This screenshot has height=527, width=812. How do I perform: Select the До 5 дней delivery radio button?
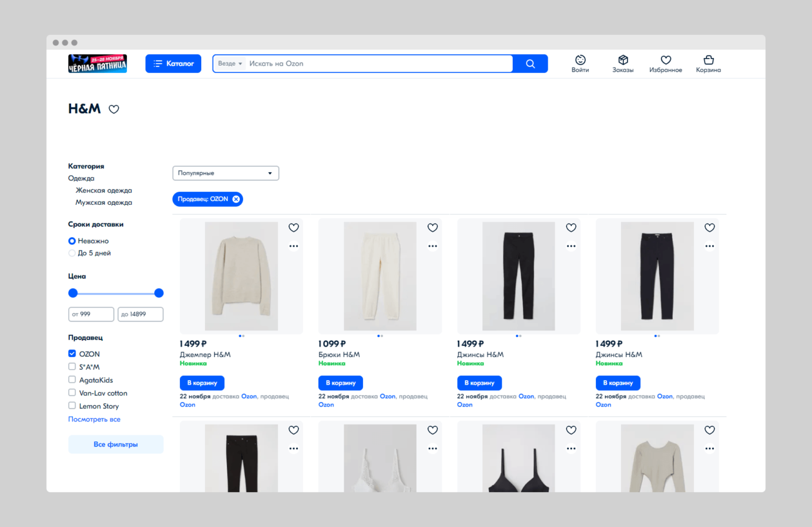71,253
